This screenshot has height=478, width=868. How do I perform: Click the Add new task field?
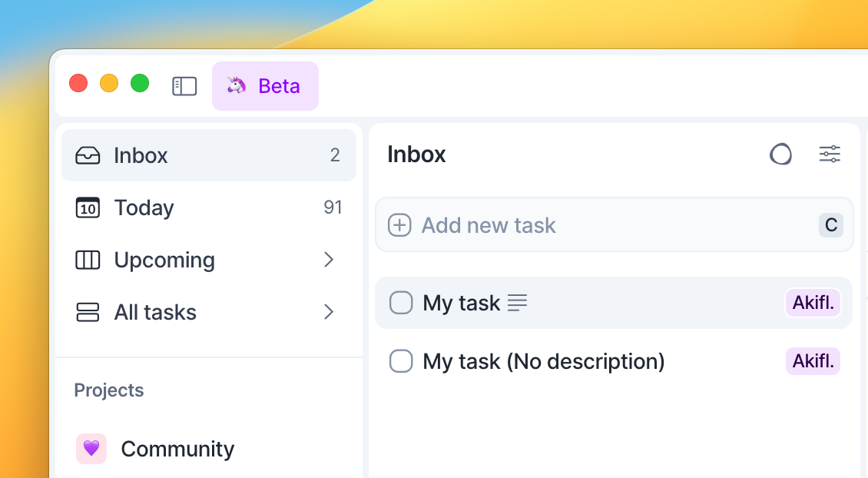click(615, 225)
